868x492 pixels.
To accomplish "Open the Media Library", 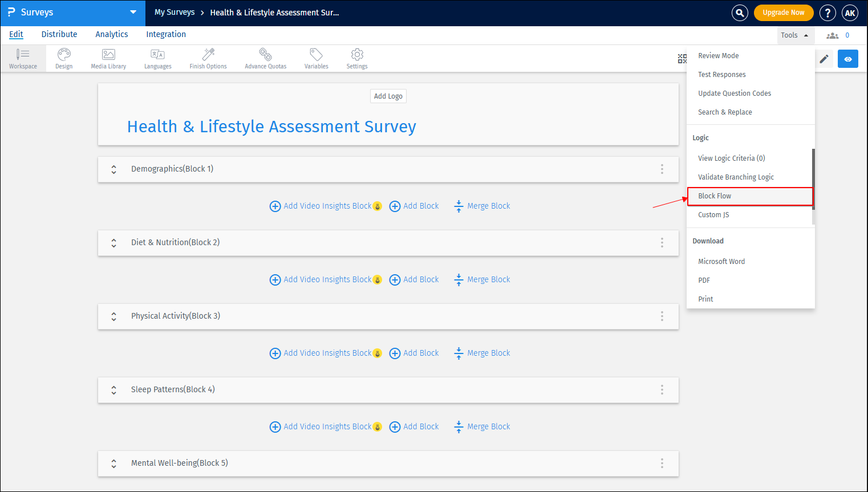I will coord(108,58).
